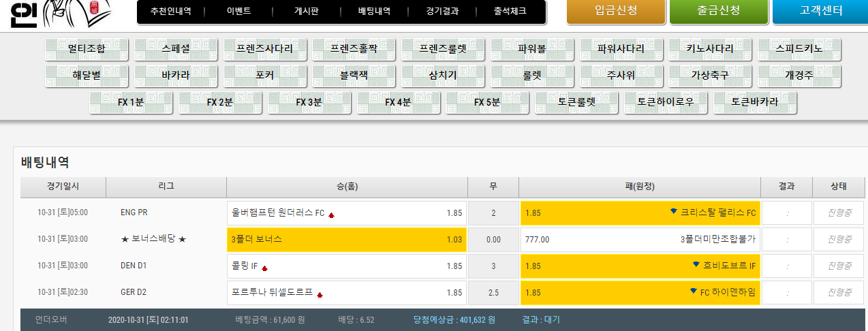Click blue down arrow beside 호비드브르 IF
Screen dimensions: 868x331
[696, 265]
